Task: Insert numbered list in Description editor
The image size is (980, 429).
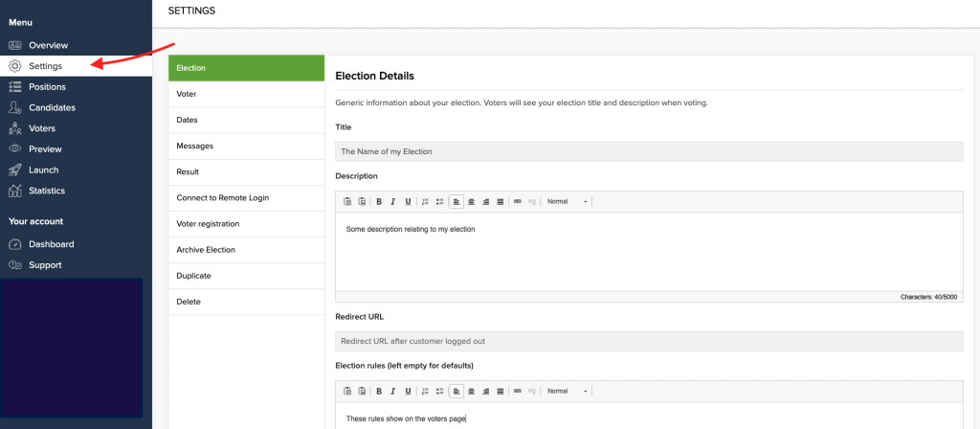Action: click(x=425, y=201)
